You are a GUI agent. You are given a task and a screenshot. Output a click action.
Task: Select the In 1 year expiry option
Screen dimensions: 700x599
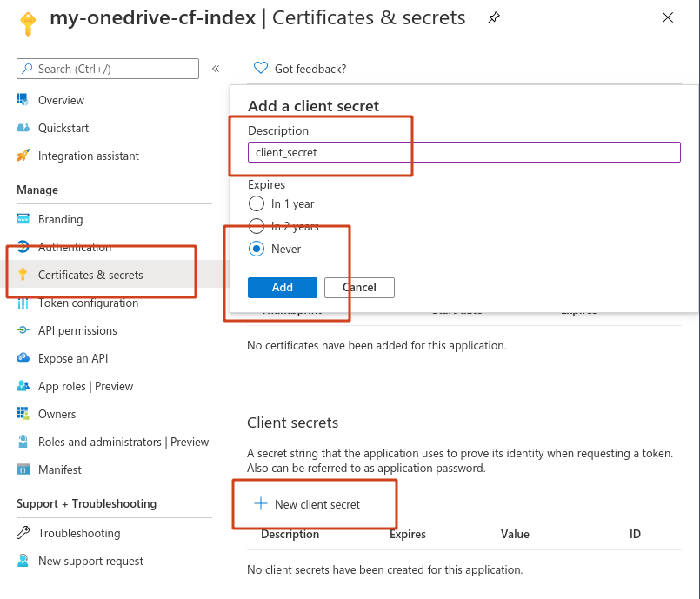(257, 203)
